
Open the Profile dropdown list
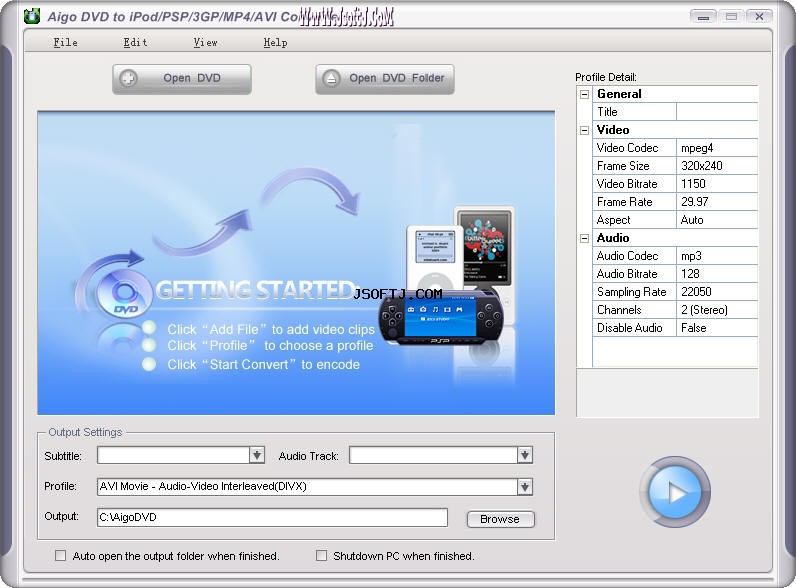point(525,487)
